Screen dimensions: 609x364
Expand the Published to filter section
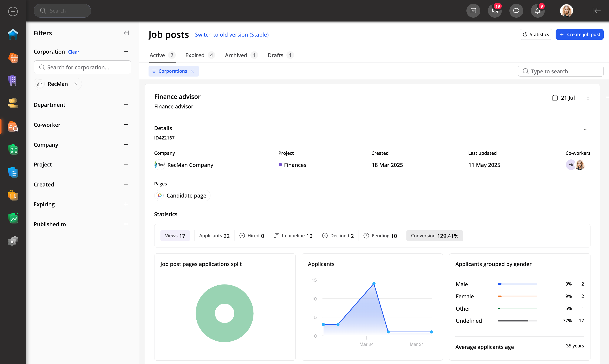pos(126,224)
